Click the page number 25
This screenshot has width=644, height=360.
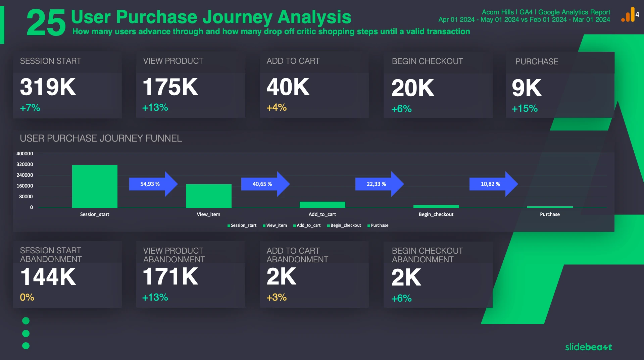coord(46,22)
